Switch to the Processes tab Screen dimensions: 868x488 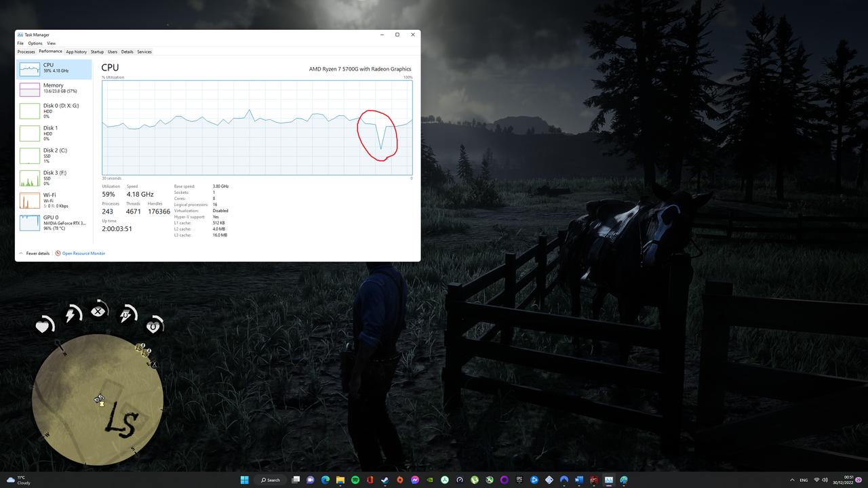click(26, 52)
